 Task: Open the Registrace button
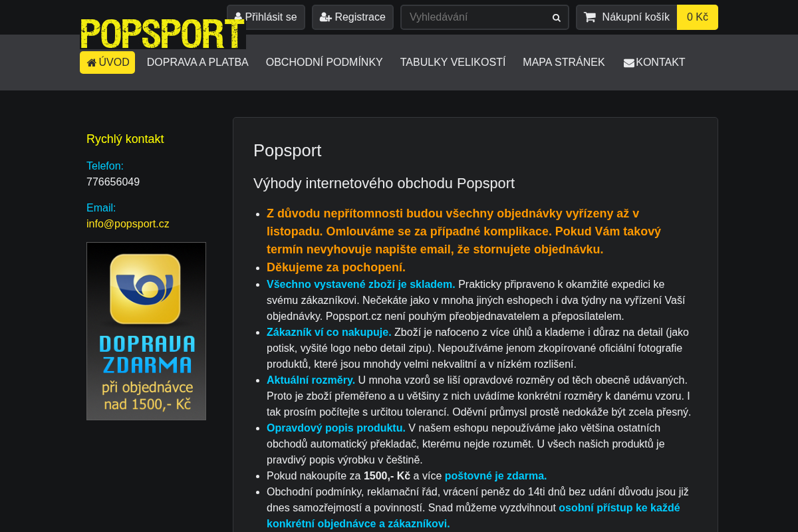click(352, 17)
